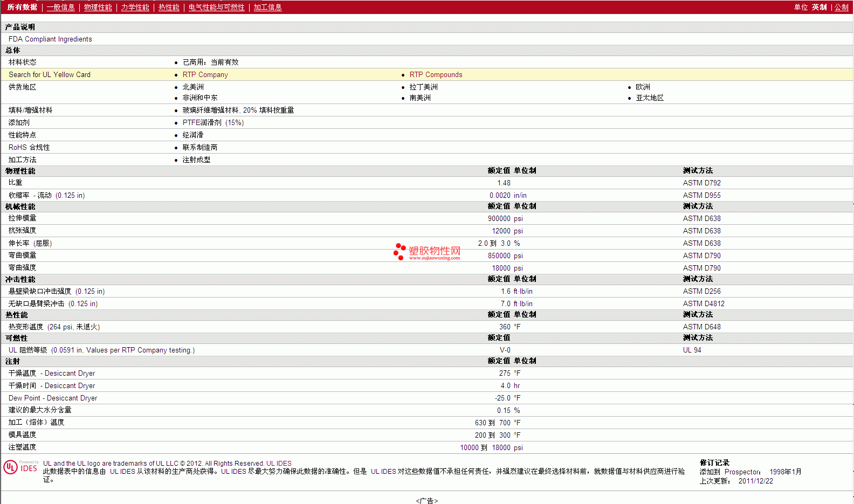
Task: Click the 比重 property label
Action: pyautogui.click(x=16, y=183)
